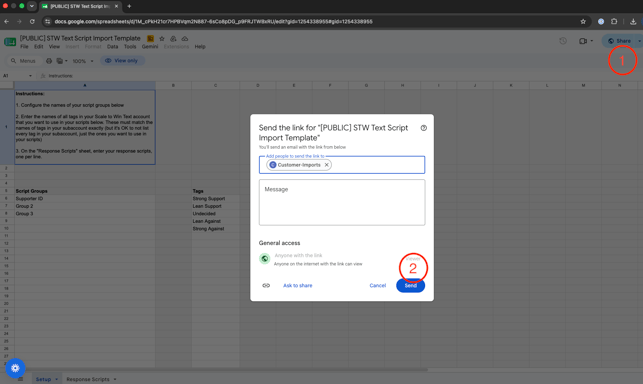The image size is (643, 384).
Task: Expand the Meet camera dropdown arrow
Action: 591,41
